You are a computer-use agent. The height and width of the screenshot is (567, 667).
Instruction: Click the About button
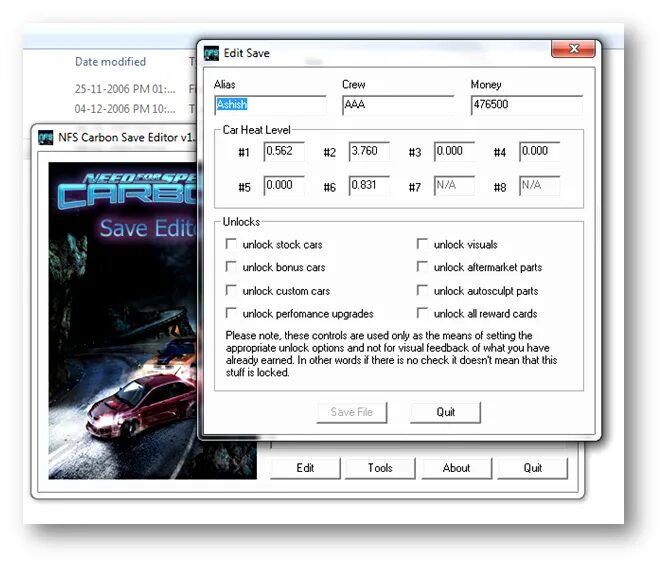(457, 468)
